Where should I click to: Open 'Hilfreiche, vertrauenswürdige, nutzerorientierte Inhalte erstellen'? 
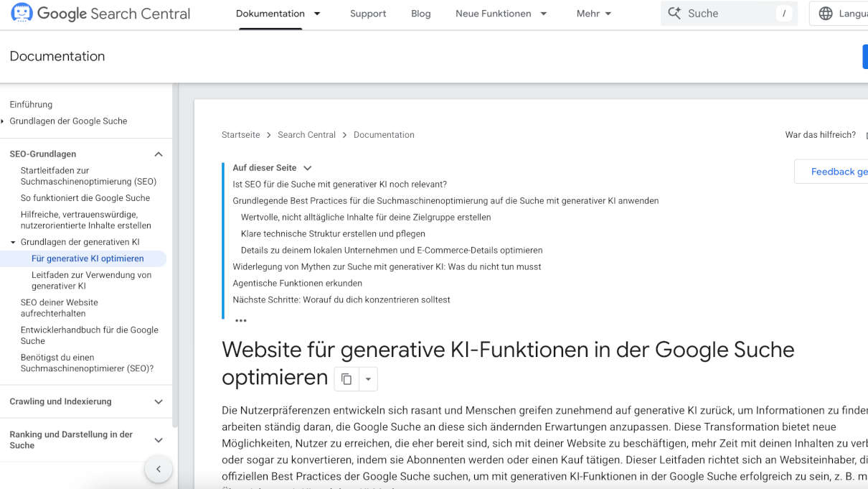click(x=86, y=220)
